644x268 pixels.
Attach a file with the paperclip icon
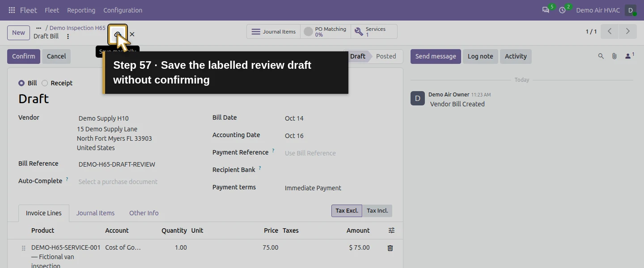[614, 56]
